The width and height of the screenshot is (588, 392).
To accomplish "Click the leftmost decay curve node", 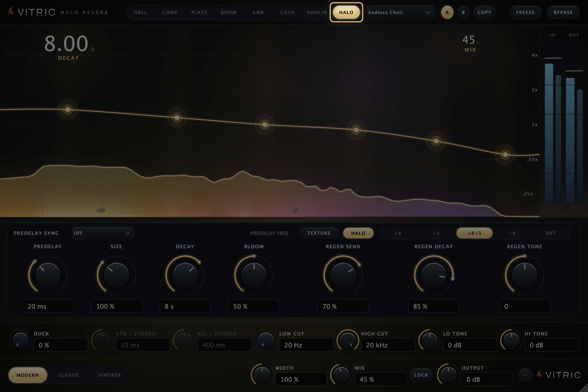I will [x=68, y=109].
